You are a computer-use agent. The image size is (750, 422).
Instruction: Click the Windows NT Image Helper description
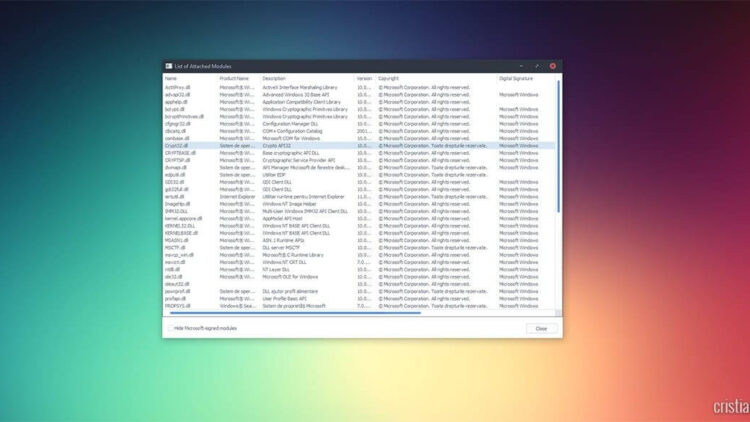289,204
